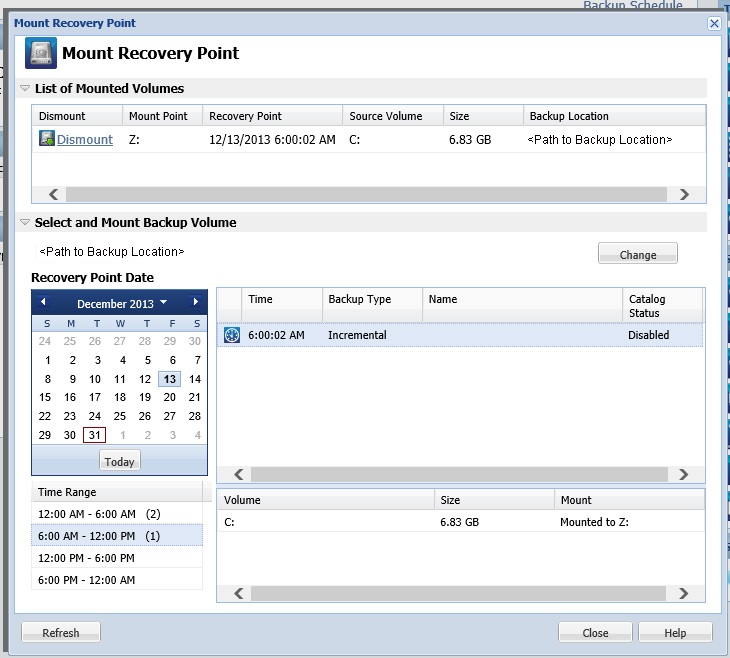
Task: Open Help for the dialog
Action: pyautogui.click(x=675, y=633)
